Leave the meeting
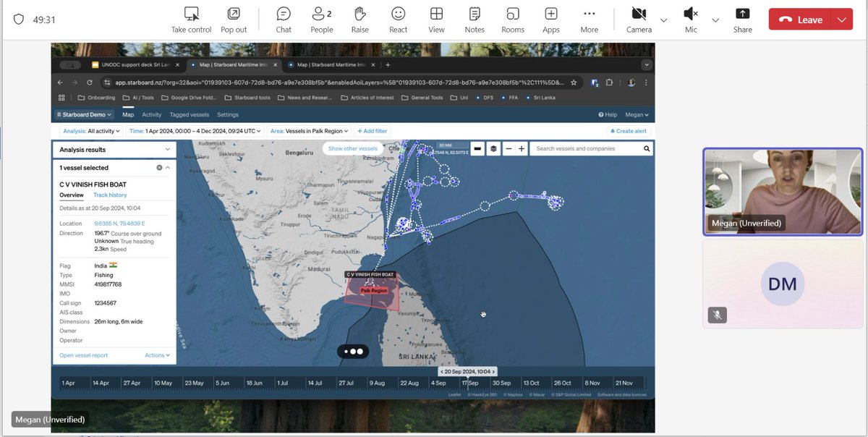 (x=801, y=20)
